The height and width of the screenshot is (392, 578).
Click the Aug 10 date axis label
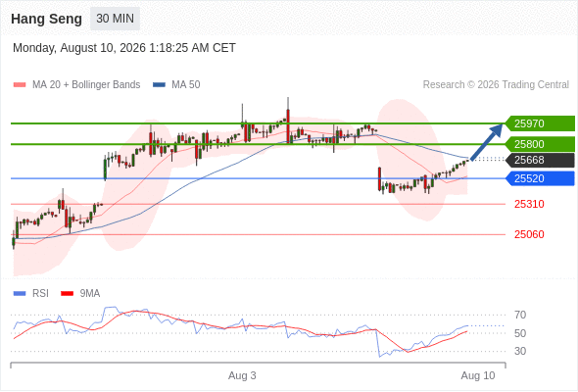478,375
